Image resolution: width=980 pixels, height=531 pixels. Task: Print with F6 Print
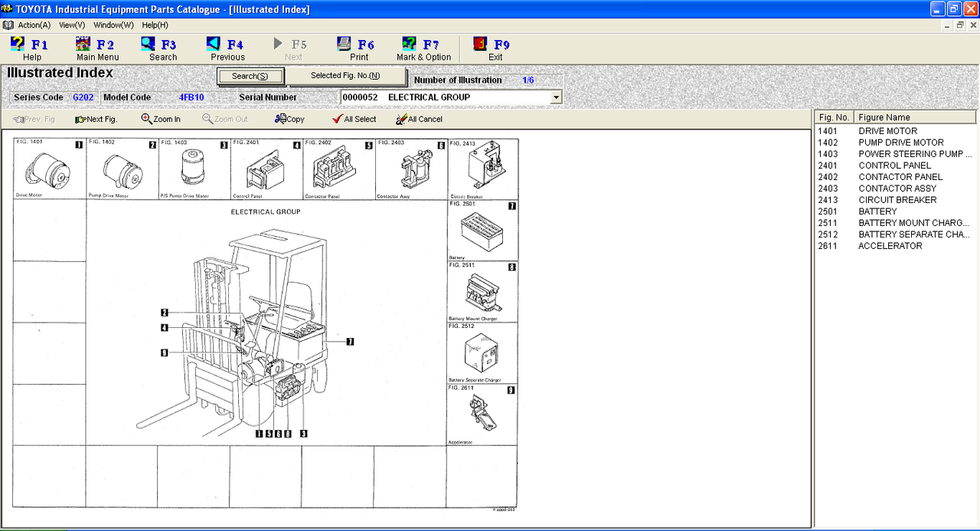[358, 50]
